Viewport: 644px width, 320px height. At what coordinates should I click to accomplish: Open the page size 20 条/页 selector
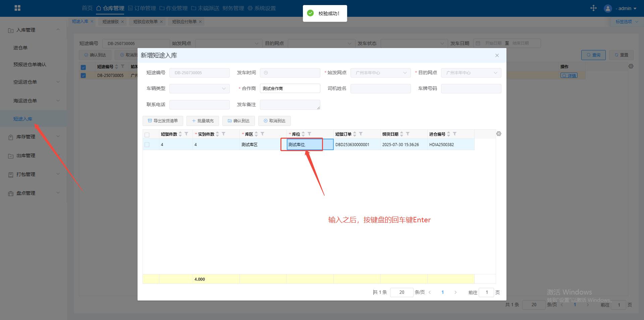point(401,292)
